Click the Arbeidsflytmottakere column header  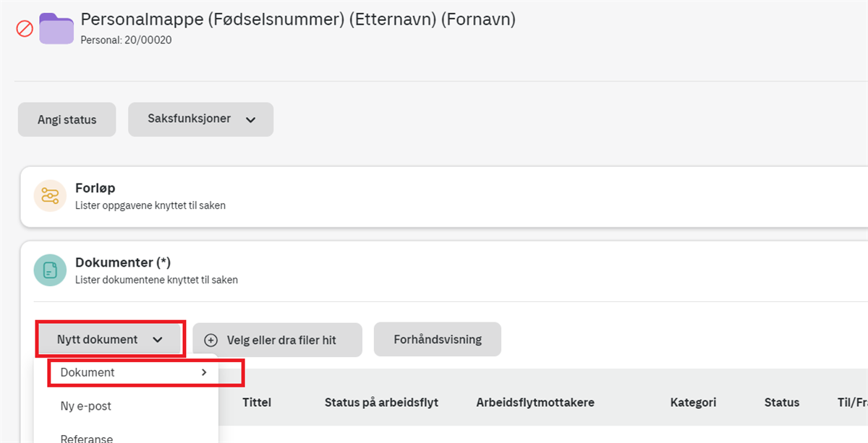coord(535,403)
